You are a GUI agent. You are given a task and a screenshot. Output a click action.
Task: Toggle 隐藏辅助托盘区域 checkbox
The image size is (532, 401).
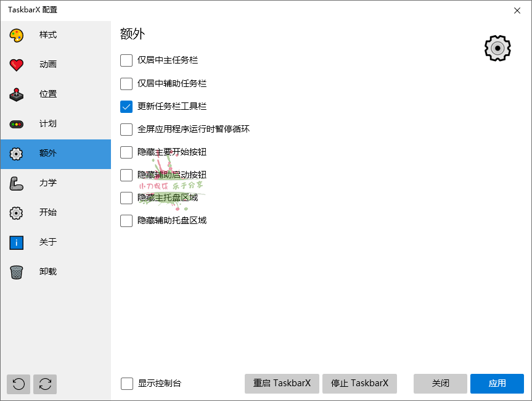(x=126, y=221)
